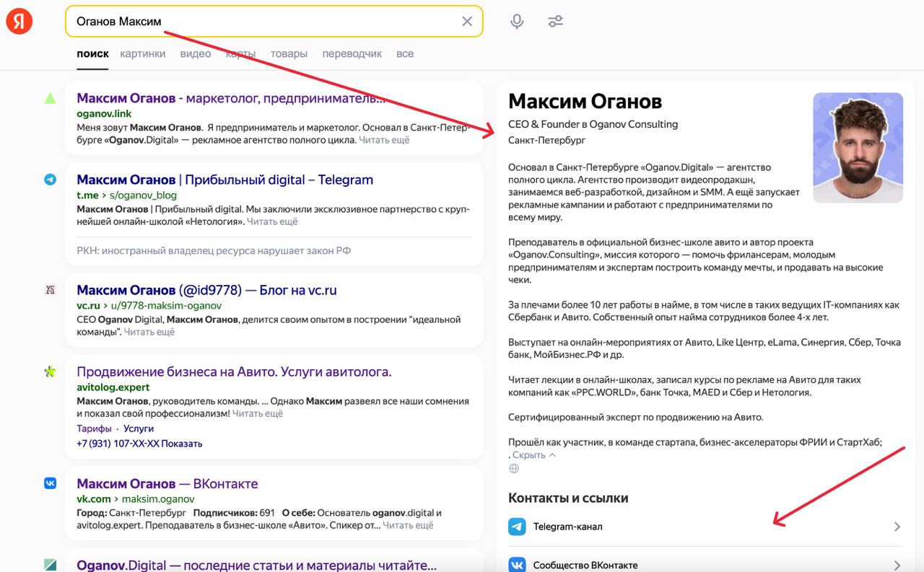Open the Yandex logo home link
Viewport: 924px width, 572px height.
pyautogui.click(x=19, y=22)
